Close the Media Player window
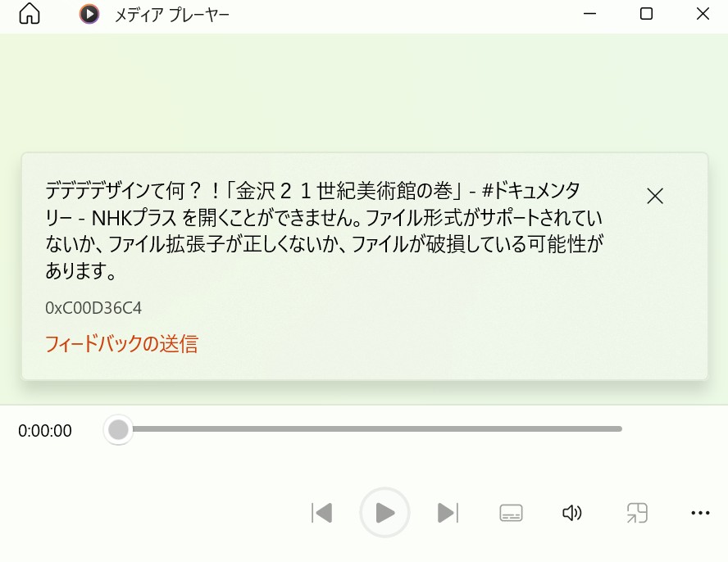 pyautogui.click(x=703, y=14)
